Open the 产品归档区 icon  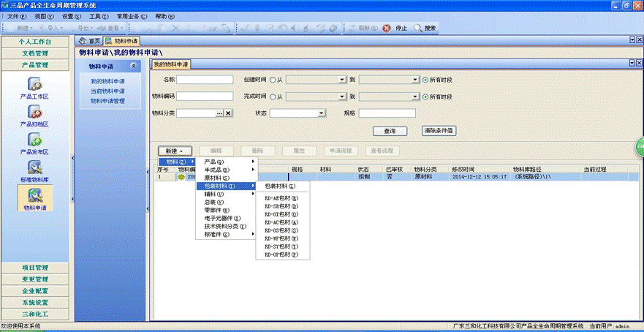click(34, 112)
